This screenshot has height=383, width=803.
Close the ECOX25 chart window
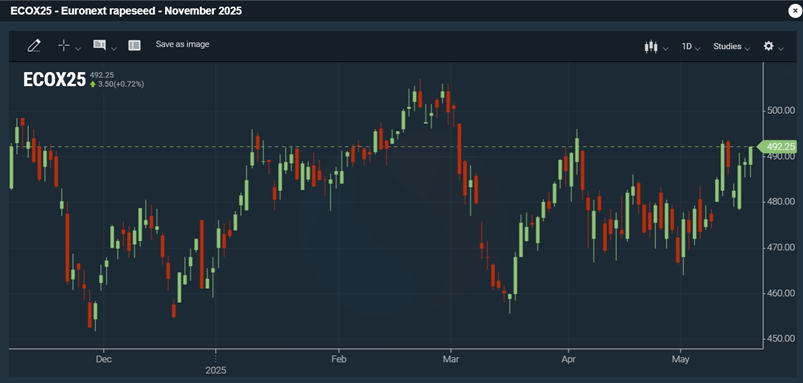(794, 11)
